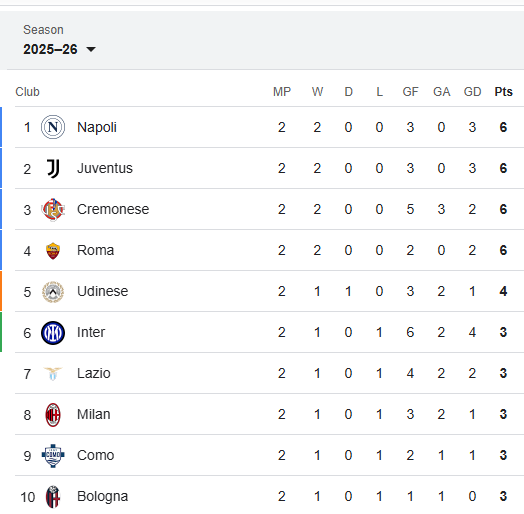Open the Season 2025–26 dropdown
The width and height of the screenshot is (524, 514).
pyautogui.click(x=59, y=49)
